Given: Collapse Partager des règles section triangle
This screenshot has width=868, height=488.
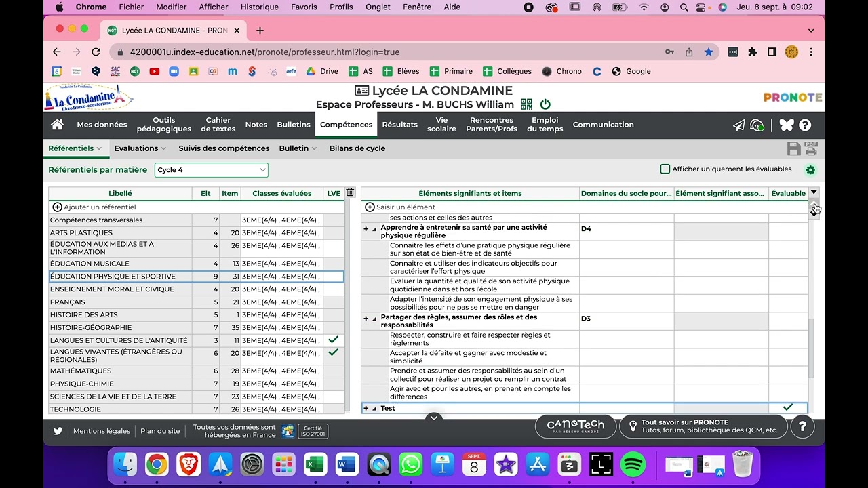Looking at the screenshot, I should pyautogui.click(x=374, y=319).
